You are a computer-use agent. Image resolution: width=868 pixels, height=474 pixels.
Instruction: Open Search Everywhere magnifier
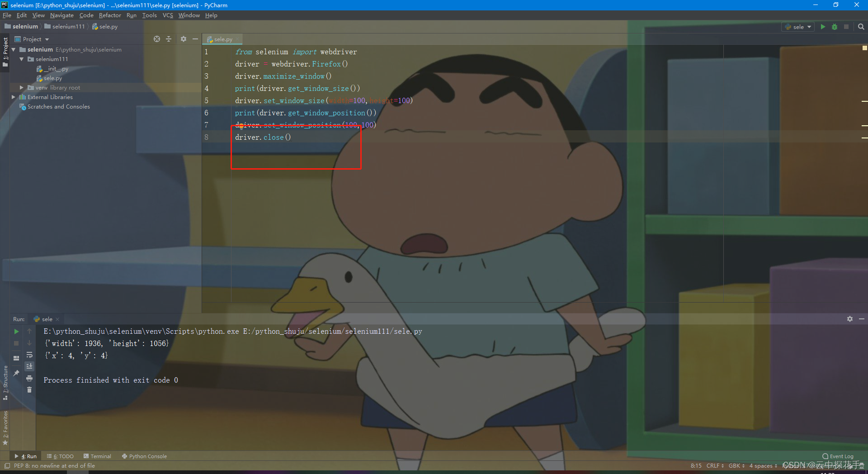[x=861, y=27]
